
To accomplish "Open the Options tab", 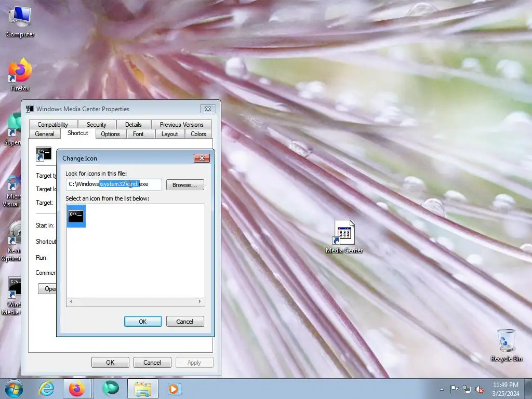I will (110, 134).
